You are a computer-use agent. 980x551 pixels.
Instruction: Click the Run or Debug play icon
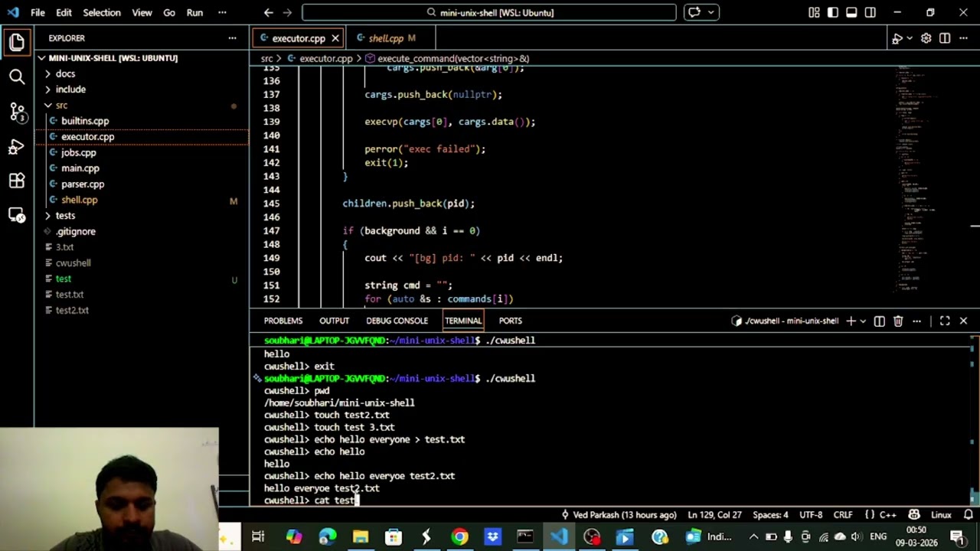click(x=897, y=38)
